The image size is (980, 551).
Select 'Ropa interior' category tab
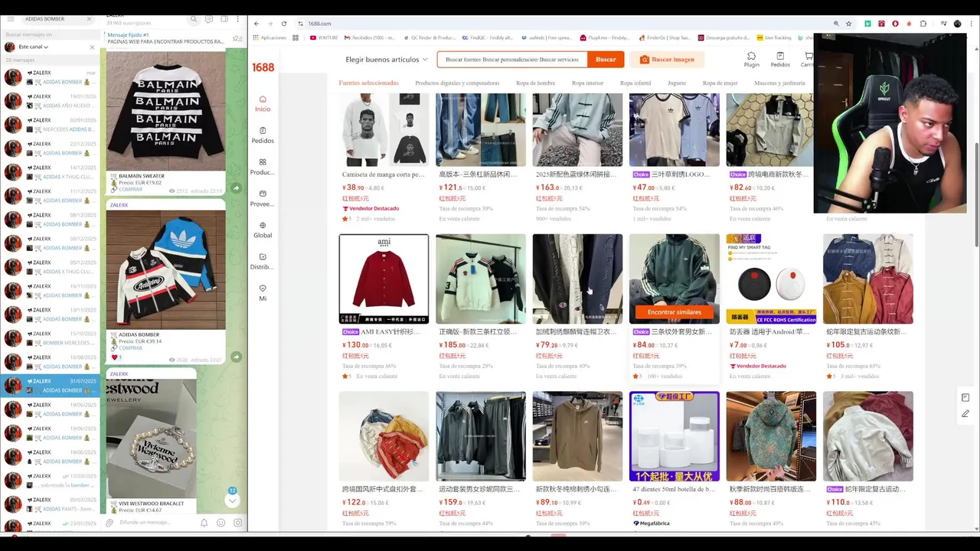point(587,83)
